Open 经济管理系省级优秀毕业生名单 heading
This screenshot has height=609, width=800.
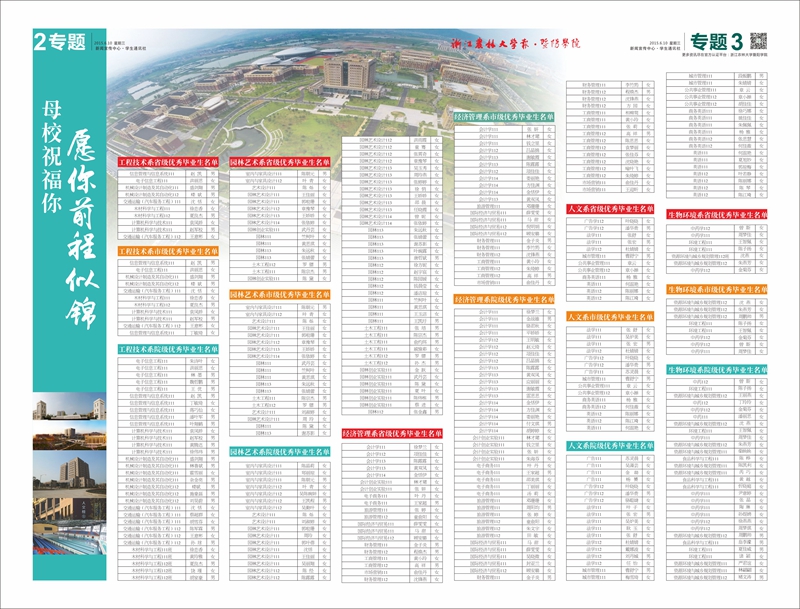[391, 434]
